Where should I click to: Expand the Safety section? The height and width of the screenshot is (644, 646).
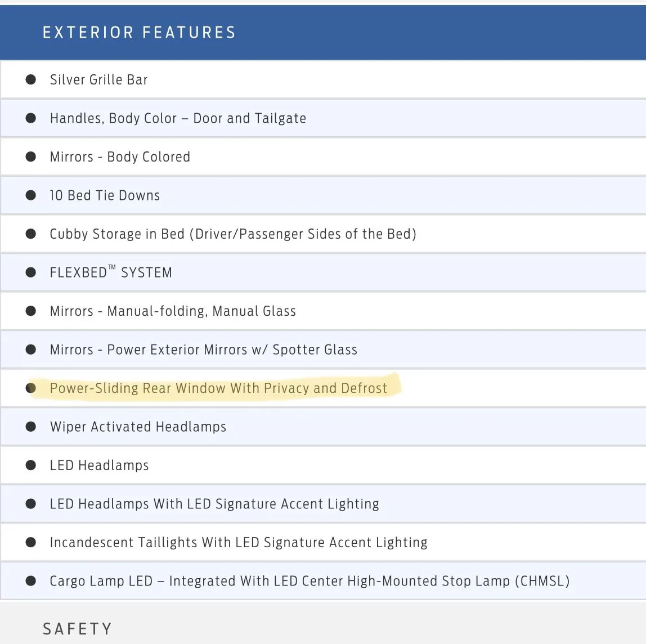click(323, 623)
